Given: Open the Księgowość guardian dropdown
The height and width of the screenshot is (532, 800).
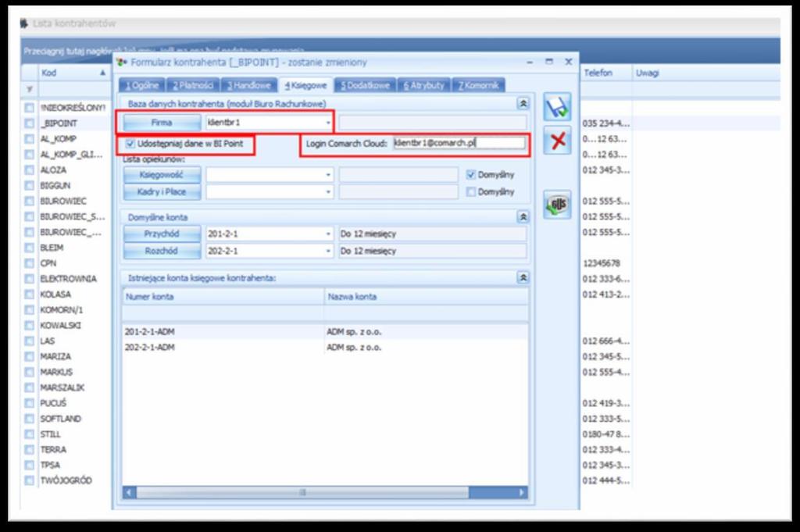Looking at the screenshot, I should click(x=328, y=175).
